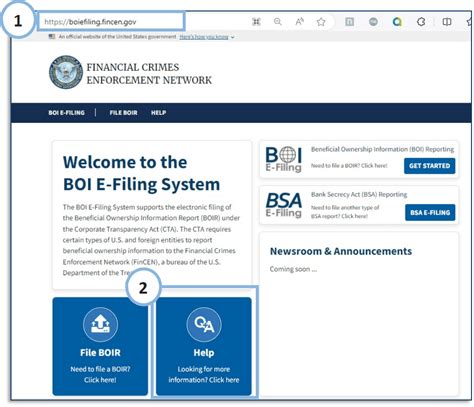Click 'Bank Secrecy Act (BSA) Reporting' text
Viewport: 474px width, 407px height.
point(359,194)
